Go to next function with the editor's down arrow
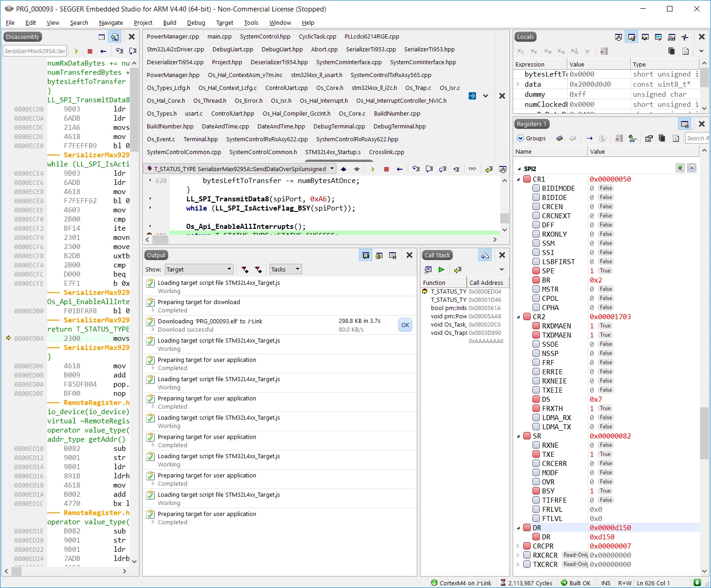The height and width of the screenshot is (588, 711). coord(357,169)
